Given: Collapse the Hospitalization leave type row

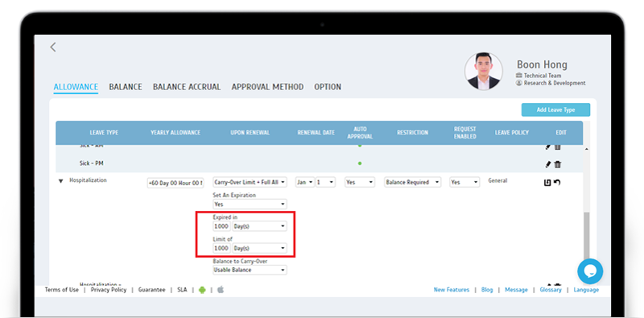Looking at the screenshot, I should coord(61,181).
